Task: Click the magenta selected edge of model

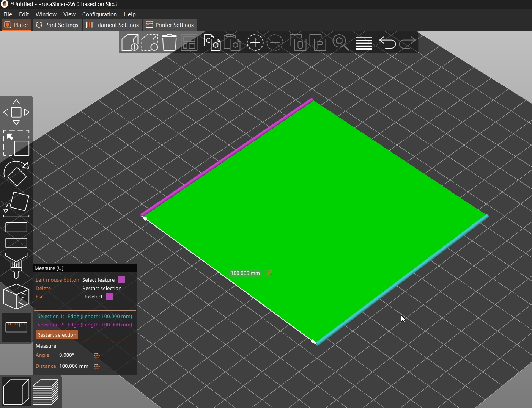Action: point(227,157)
